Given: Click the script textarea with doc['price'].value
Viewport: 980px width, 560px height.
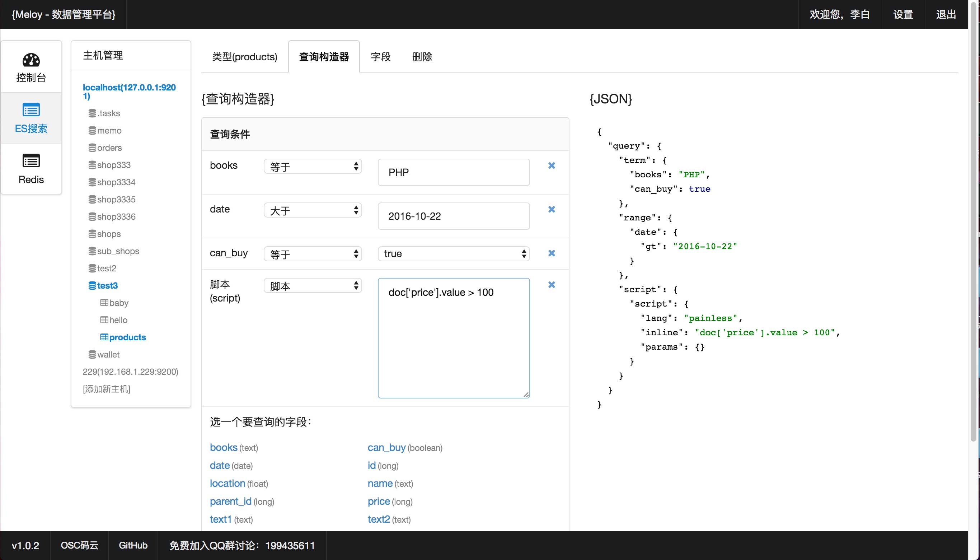Looking at the screenshot, I should pyautogui.click(x=454, y=338).
